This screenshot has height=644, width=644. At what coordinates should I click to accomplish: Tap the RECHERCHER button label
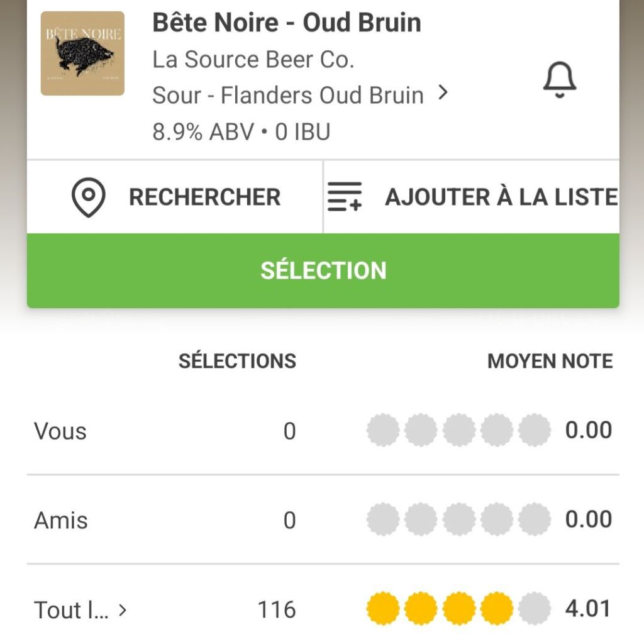tap(204, 197)
